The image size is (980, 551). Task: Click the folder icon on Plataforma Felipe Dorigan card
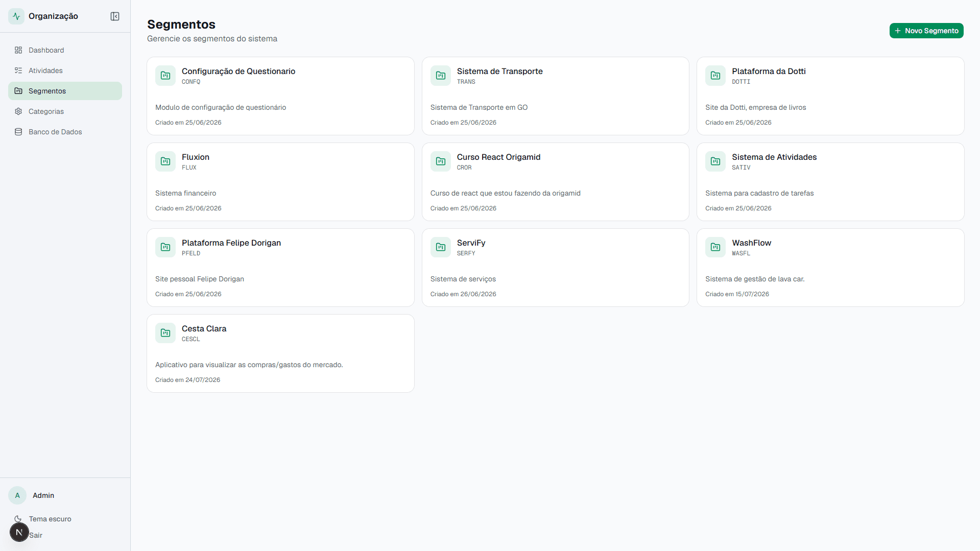(x=165, y=247)
